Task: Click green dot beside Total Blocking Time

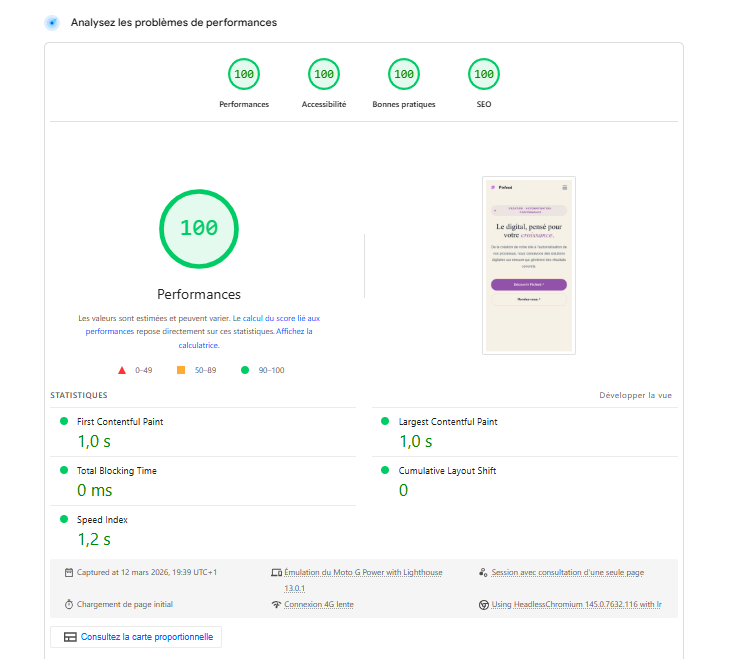Action: tap(64, 470)
